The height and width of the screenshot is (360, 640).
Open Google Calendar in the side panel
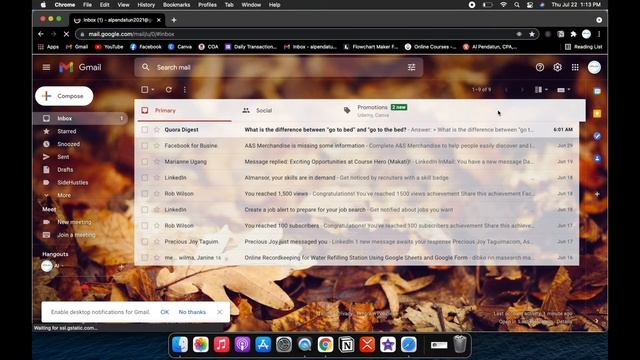(x=597, y=91)
